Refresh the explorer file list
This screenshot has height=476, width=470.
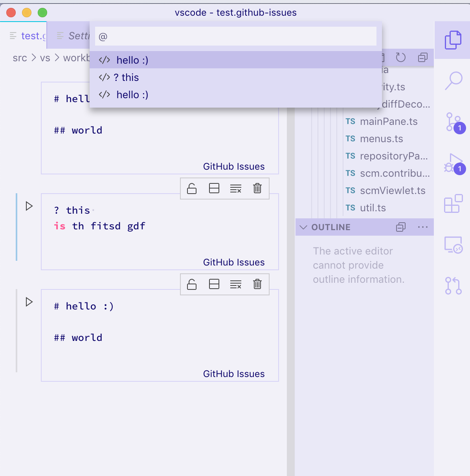coord(400,57)
